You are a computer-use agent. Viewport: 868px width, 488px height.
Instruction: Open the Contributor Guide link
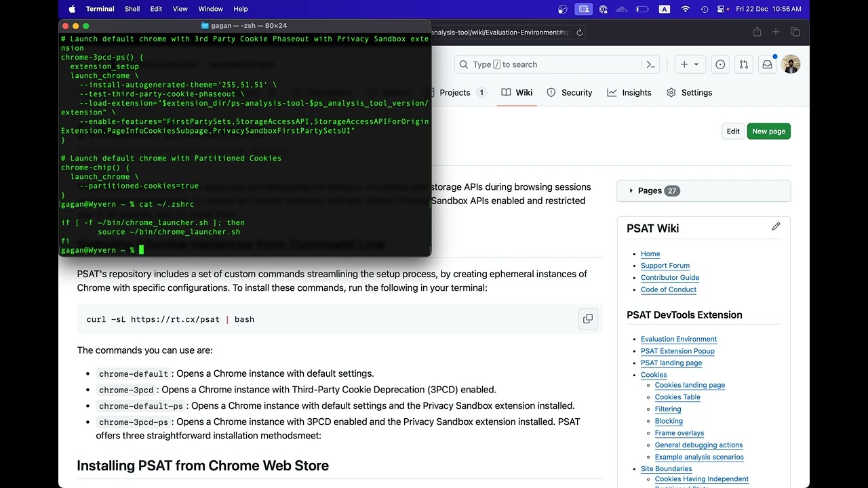pos(670,278)
